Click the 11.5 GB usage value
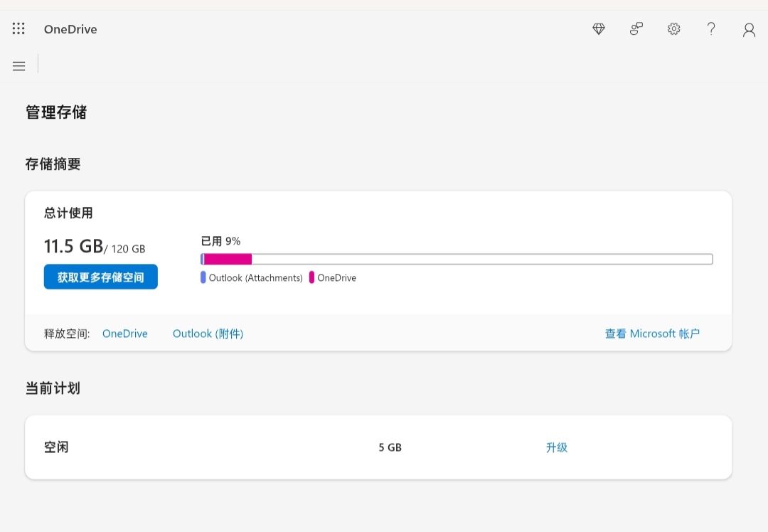This screenshot has width=768, height=532. click(73, 246)
